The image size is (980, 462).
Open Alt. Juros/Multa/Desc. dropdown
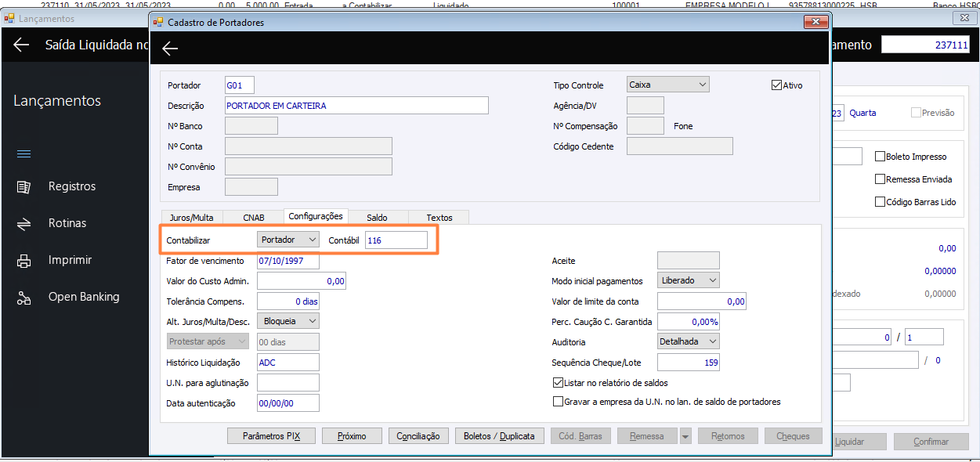click(x=288, y=321)
